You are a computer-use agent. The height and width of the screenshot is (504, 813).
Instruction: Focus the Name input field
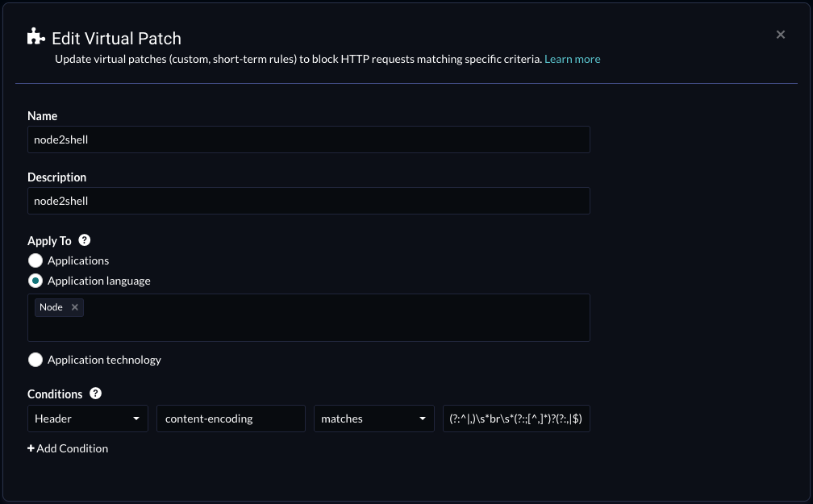point(308,140)
